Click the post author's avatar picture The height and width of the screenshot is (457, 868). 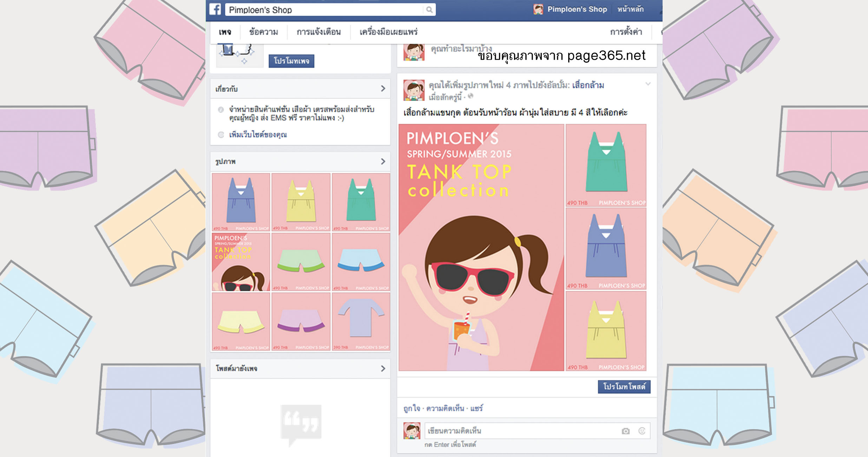tap(414, 90)
